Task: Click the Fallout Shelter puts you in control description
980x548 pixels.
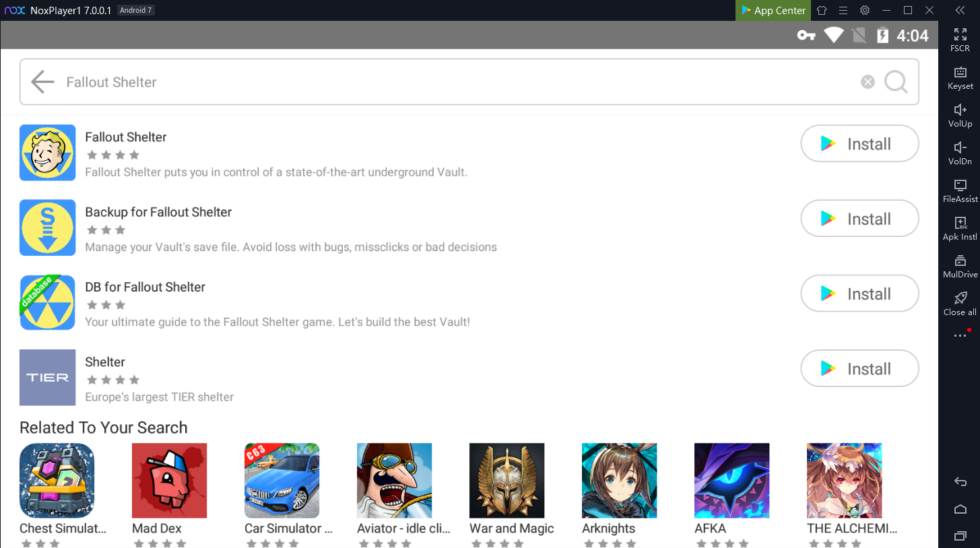Action: (276, 172)
